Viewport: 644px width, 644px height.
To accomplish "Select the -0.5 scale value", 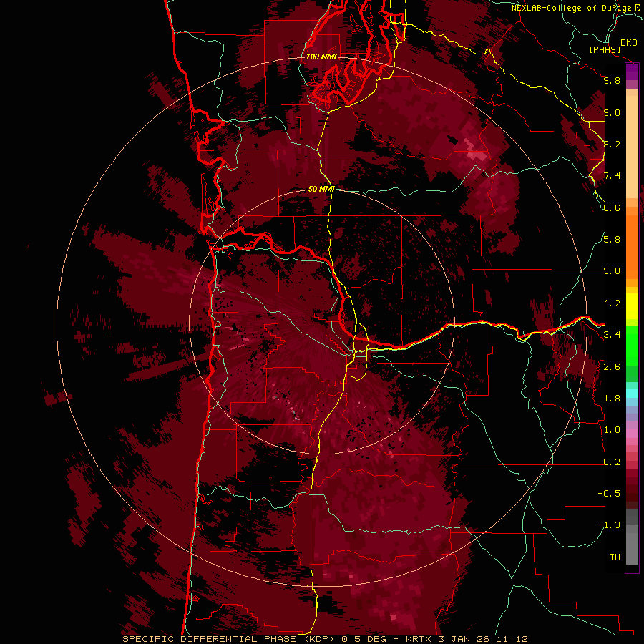I will tap(609, 494).
